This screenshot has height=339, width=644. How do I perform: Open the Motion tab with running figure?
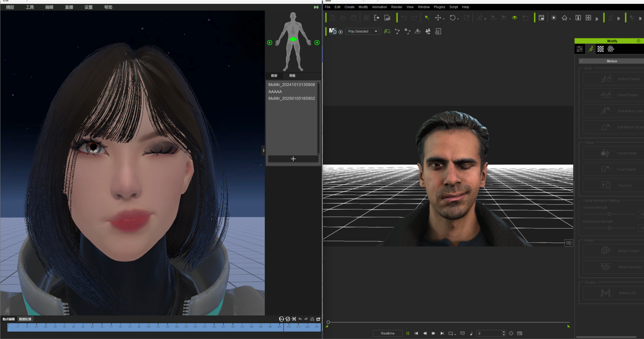(590, 49)
